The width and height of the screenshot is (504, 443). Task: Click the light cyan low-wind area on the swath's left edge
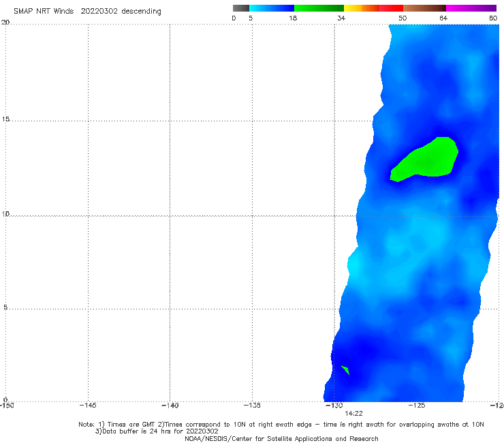coord(355,265)
